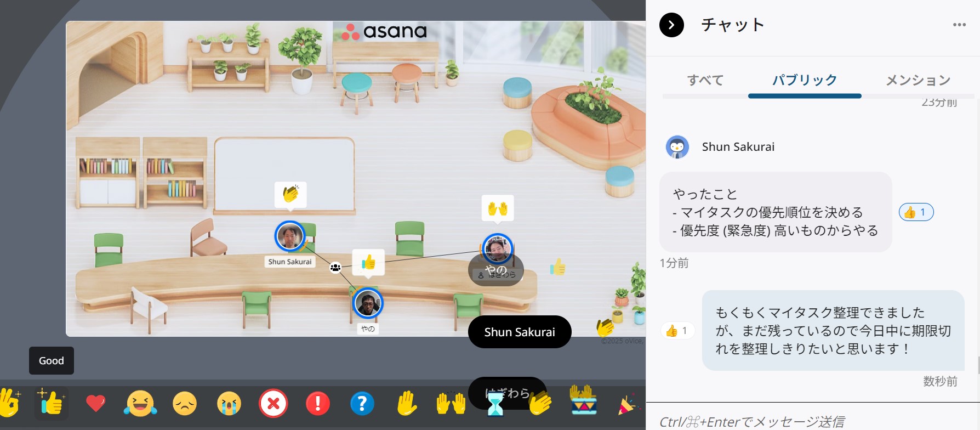The width and height of the screenshot is (980, 430).
Task: Send the party popper reaction
Action: click(629, 404)
